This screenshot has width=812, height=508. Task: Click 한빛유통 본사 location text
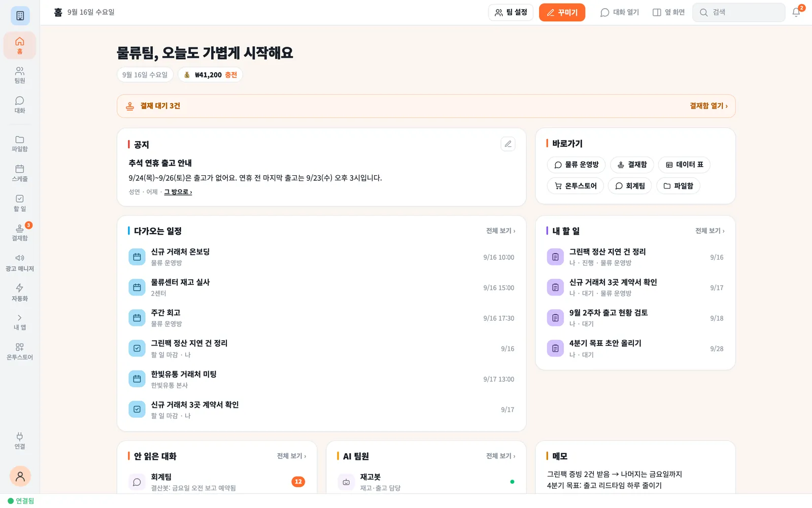pos(170,386)
